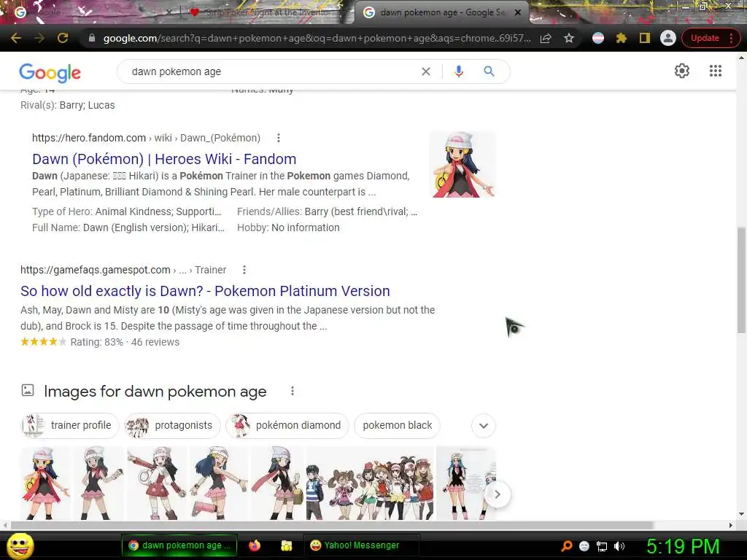Open the smiley start menu button
The height and width of the screenshot is (560, 747).
click(20, 545)
